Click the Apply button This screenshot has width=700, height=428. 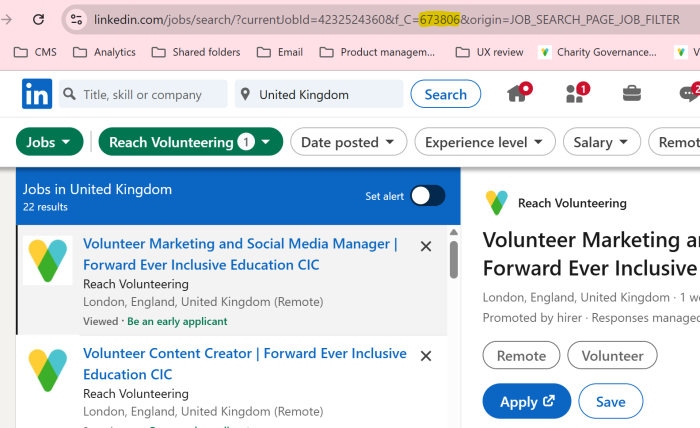click(527, 401)
